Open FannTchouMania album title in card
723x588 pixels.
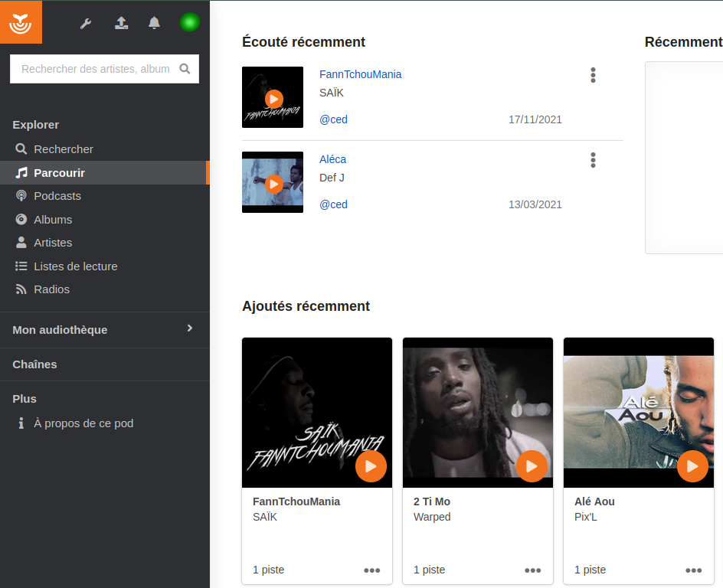coord(296,501)
